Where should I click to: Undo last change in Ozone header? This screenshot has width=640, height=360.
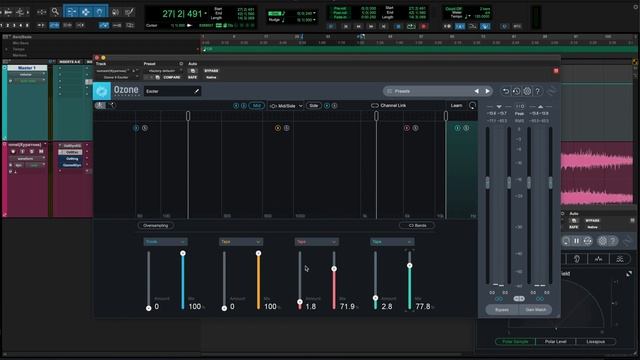505,91
